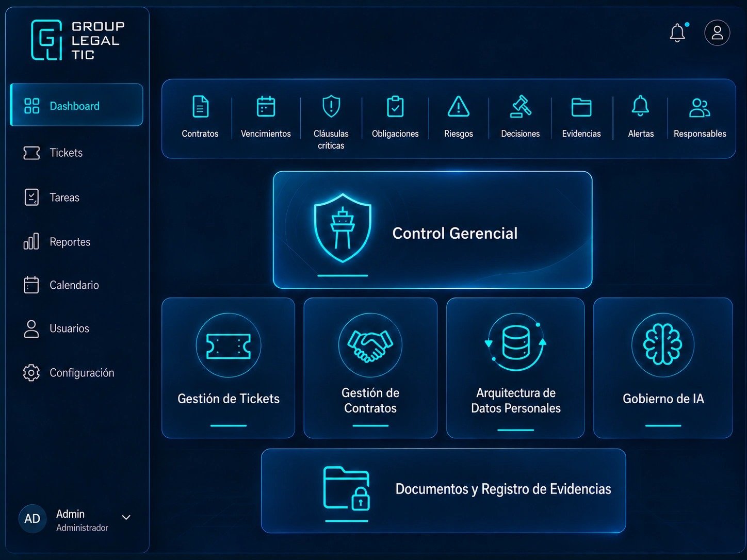
Task: Open the Documentos y Registro de Evidencias title
Action: tap(504, 489)
